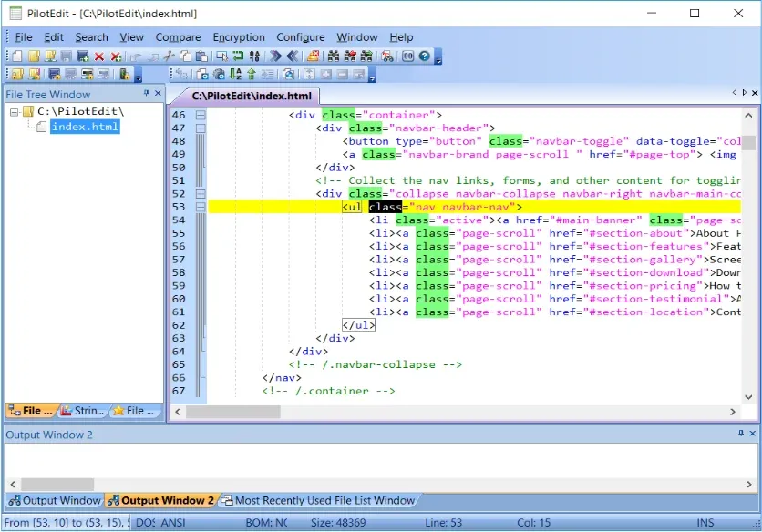Create a new file with toolbar icon
762x532 pixels.
click(x=17, y=56)
